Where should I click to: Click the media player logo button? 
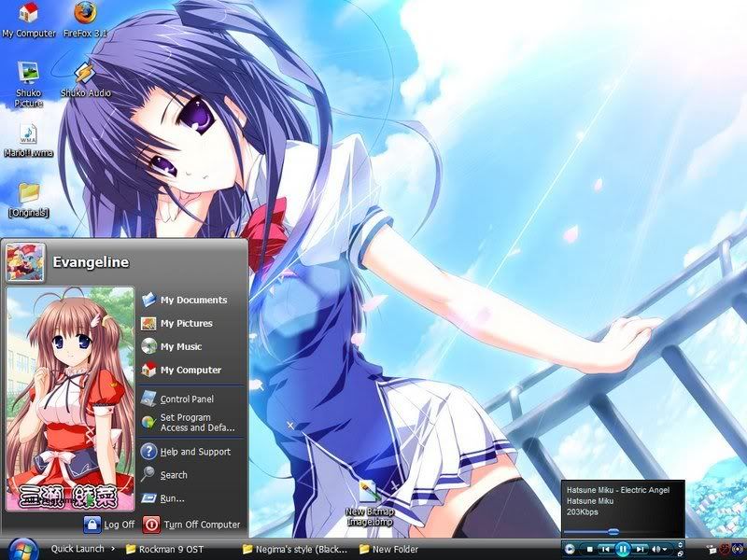pyautogui.click(x=570, y=549)
